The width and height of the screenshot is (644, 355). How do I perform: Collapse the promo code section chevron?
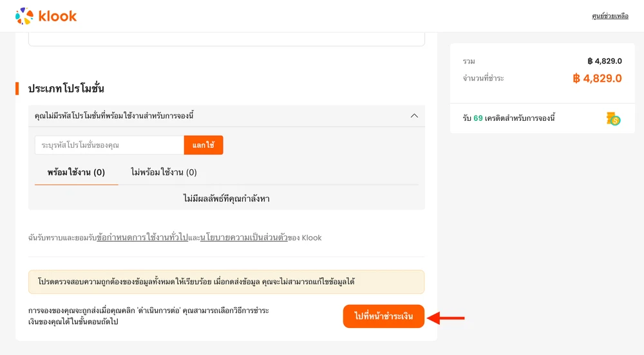(414, 116)
